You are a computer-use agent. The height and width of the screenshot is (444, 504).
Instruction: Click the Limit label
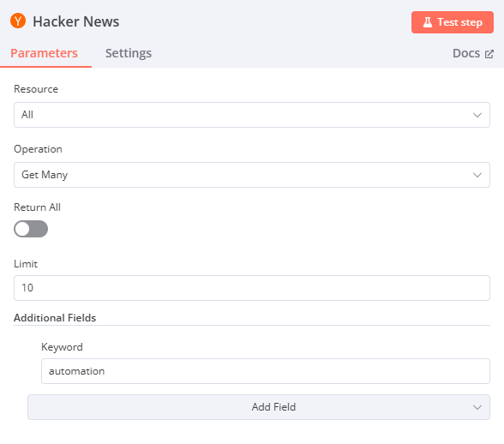(26, 264)
